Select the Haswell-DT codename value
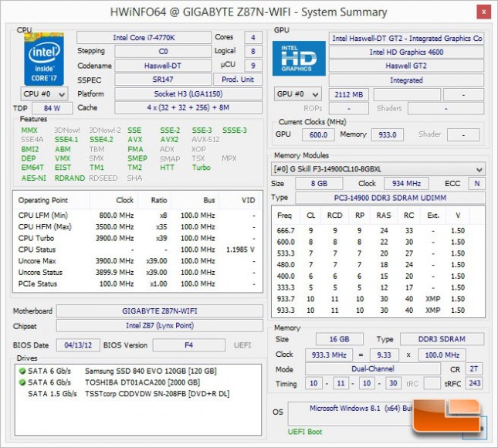The height and width of the screenshot is (448, 498). 163,66
